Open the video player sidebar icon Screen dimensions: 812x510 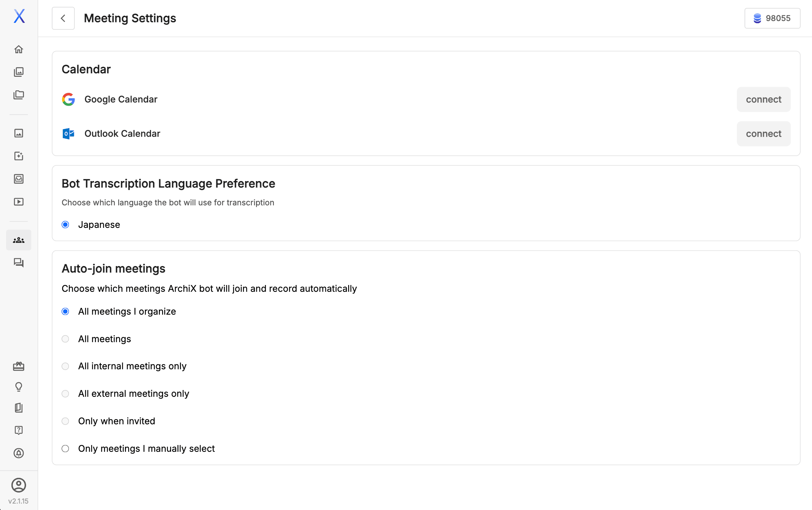(19, 202)
